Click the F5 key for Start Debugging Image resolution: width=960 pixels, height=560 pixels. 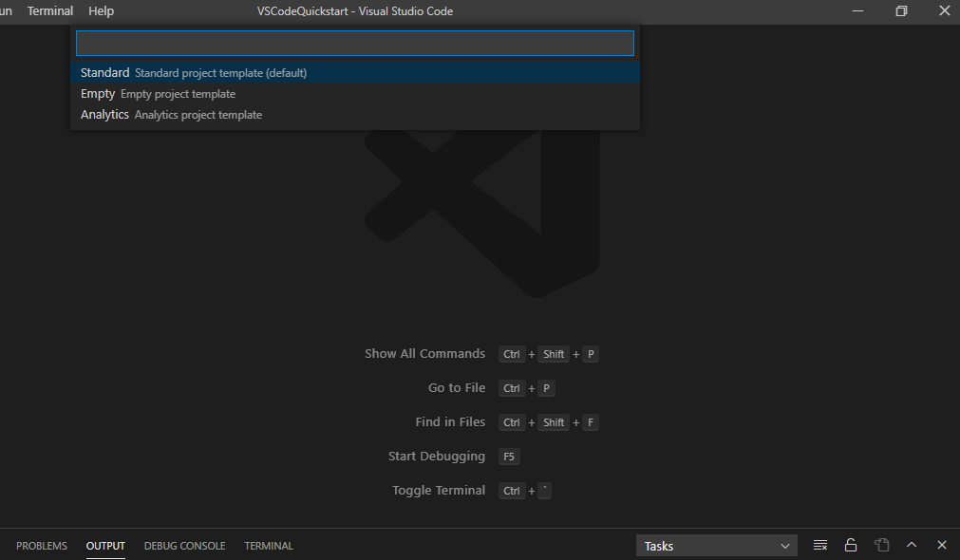point(509,457)
